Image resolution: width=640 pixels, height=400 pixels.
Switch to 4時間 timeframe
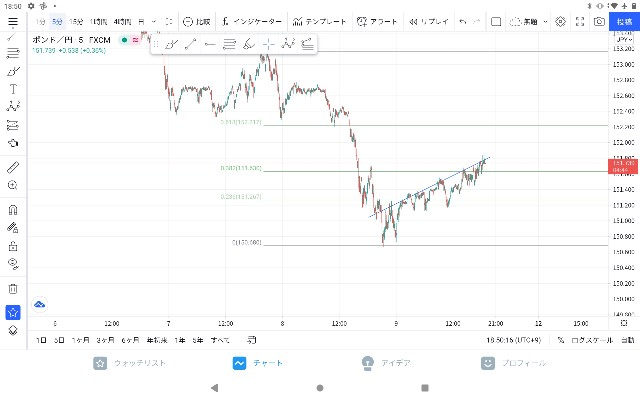[x=122, y=22]
